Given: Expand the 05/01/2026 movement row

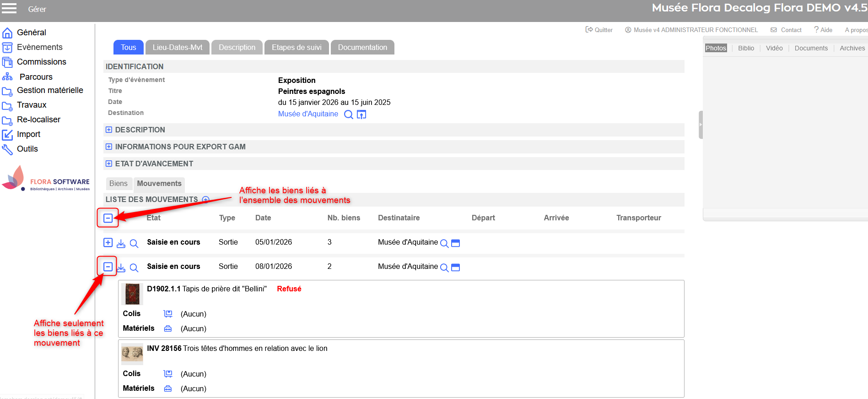Looking at the screenshot, I should [108, 242].
